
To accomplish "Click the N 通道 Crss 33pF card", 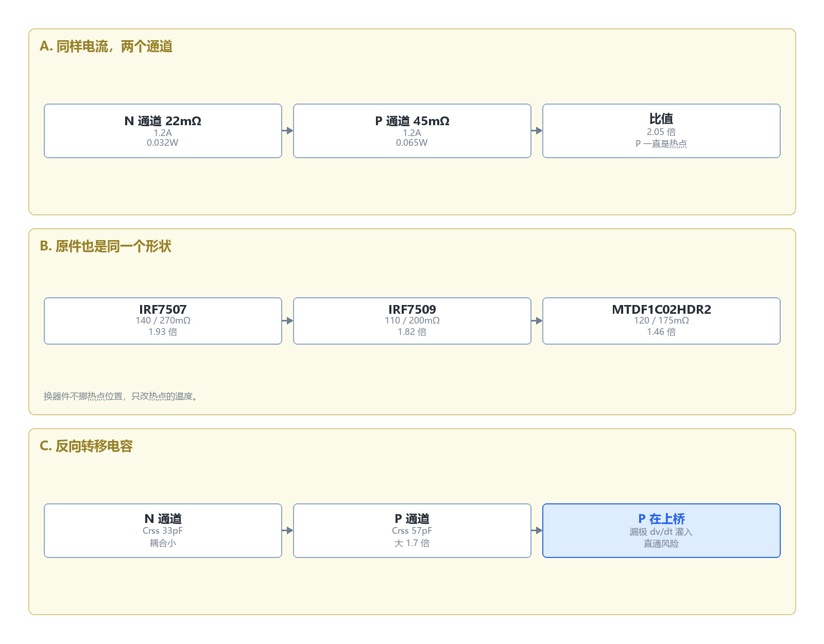I will click(x=163, y=531).
